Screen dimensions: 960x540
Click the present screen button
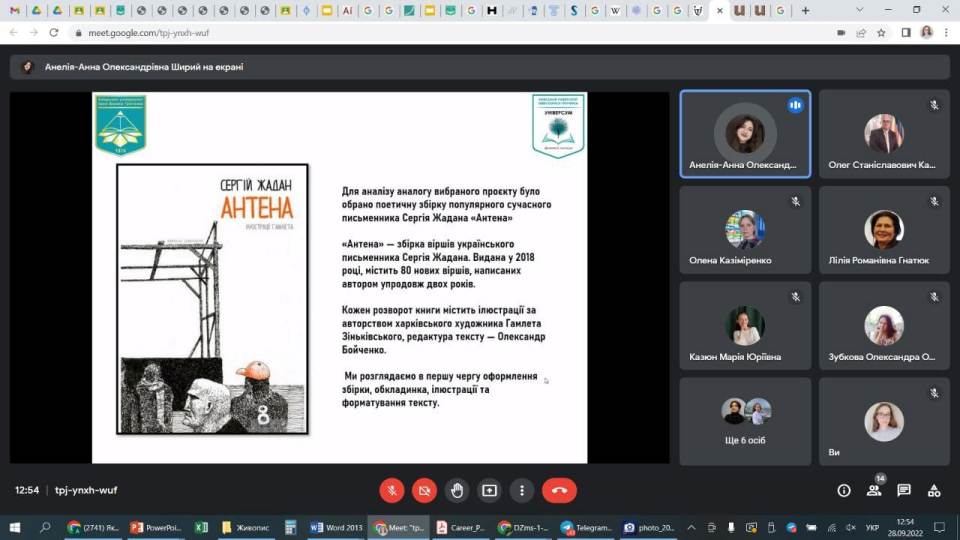click(489, 490)
